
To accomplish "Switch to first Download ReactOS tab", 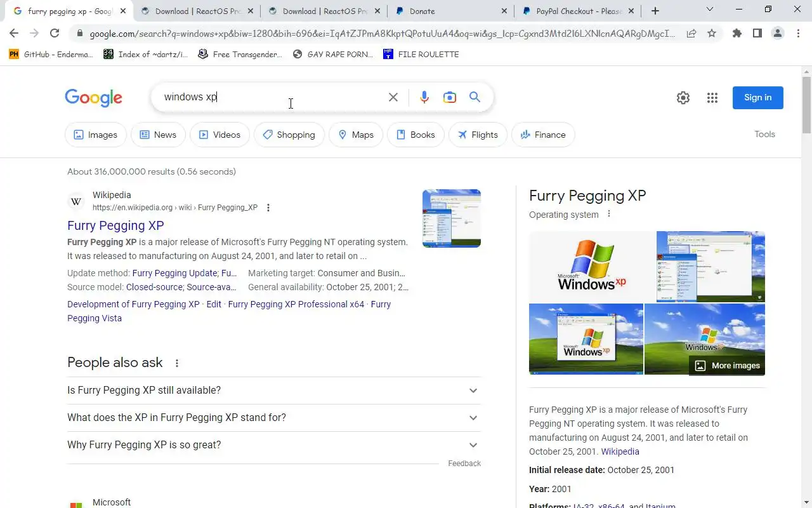I will click(x=197, y=11).
